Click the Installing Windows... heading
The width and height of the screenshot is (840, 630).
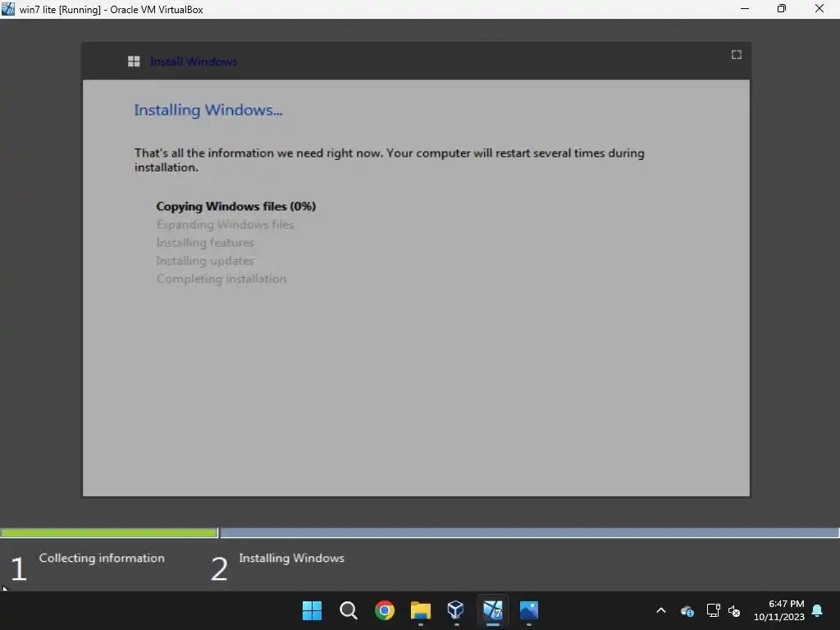208,110
